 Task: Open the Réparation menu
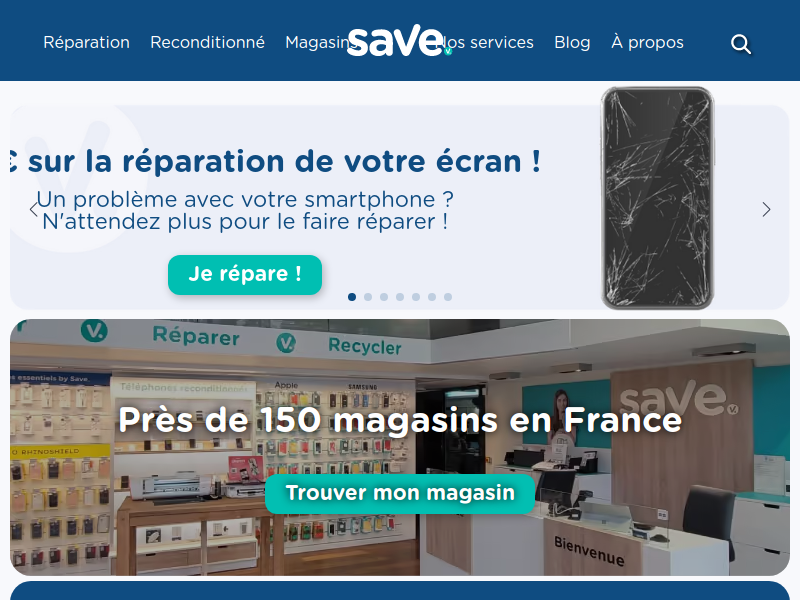pyautogui.click(x=86, y=42)
